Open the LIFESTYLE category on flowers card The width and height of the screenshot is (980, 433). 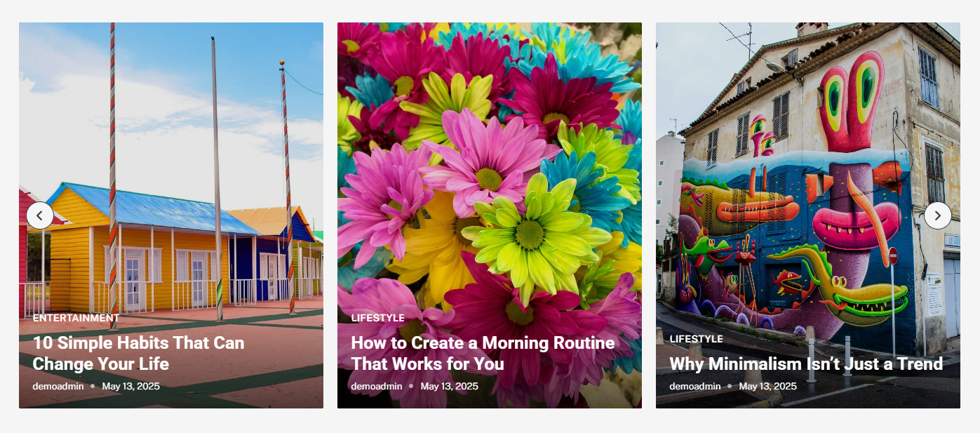tap(377, 318)
